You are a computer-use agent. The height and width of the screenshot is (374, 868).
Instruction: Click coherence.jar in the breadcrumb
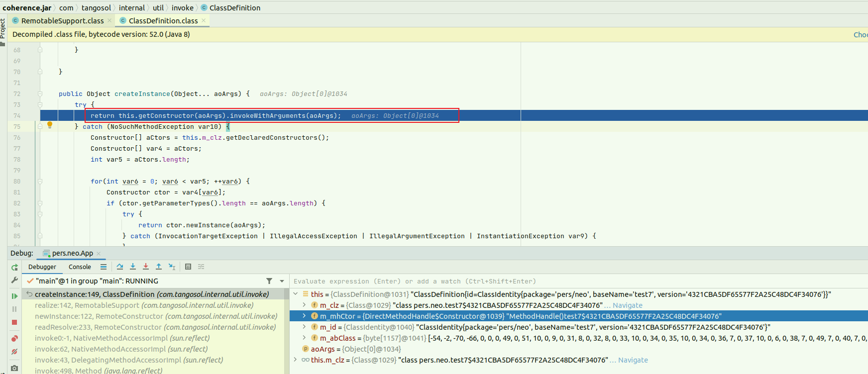(x=27, y=8)
